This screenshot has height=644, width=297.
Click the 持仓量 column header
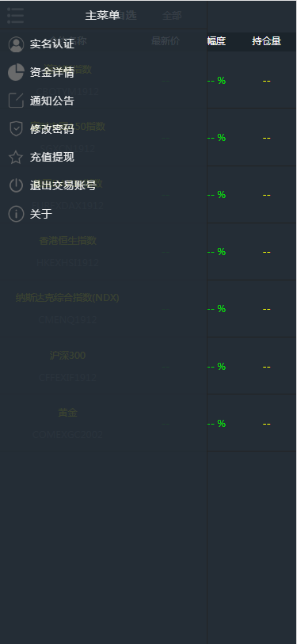[x=267, y=41]
